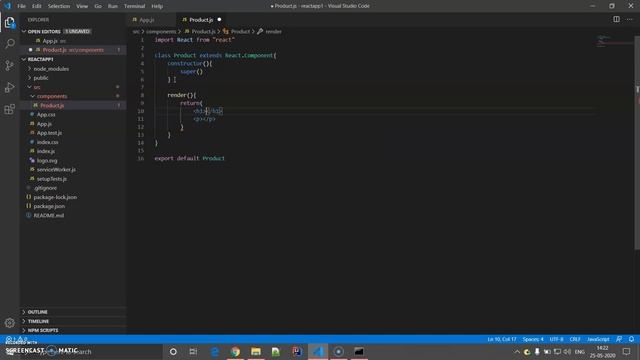Open the Terminal menu
The width and height of the screenshot is (640, 360).
pos(135,6)
